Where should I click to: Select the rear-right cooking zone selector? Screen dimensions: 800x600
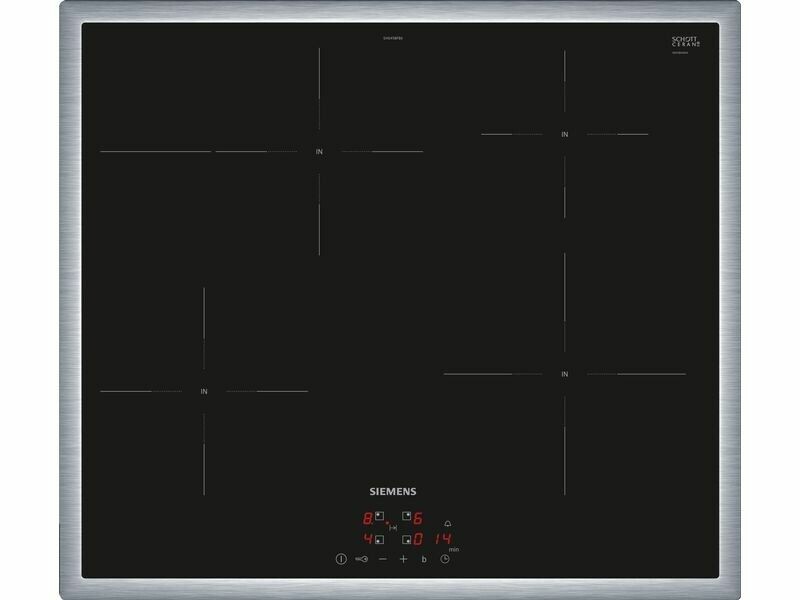(406, 518)
